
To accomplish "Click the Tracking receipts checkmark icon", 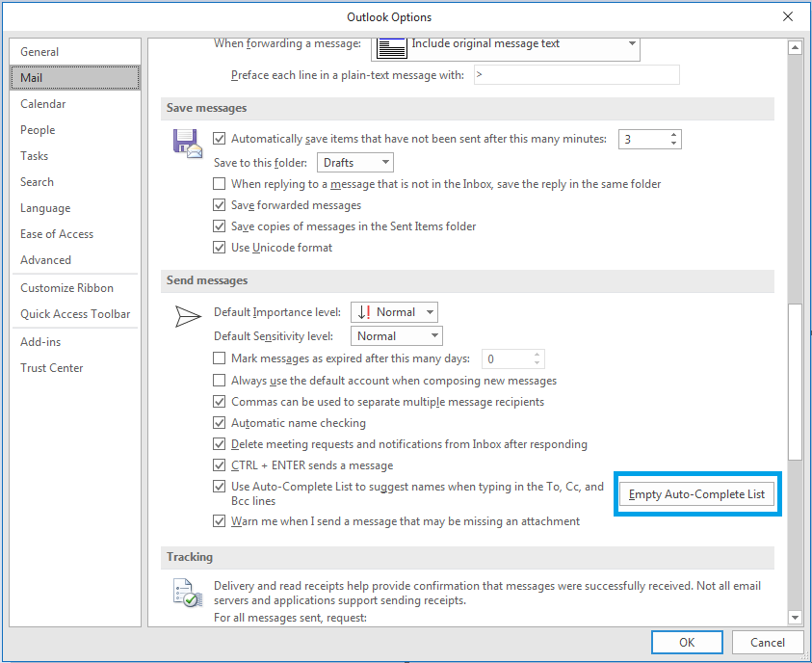I will point(186,593).
